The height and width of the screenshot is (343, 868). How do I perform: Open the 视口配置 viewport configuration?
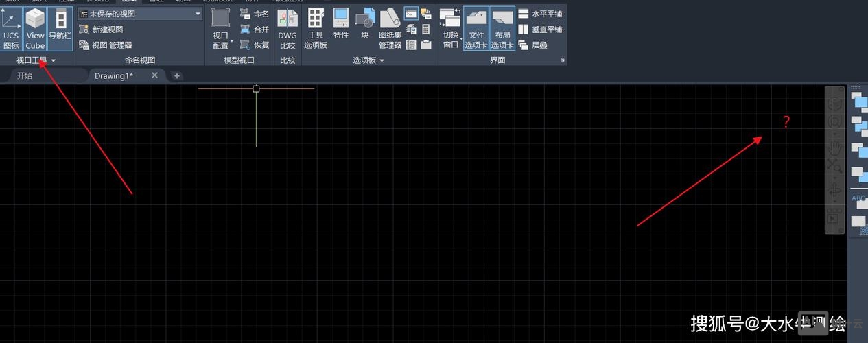coord(220,29)
